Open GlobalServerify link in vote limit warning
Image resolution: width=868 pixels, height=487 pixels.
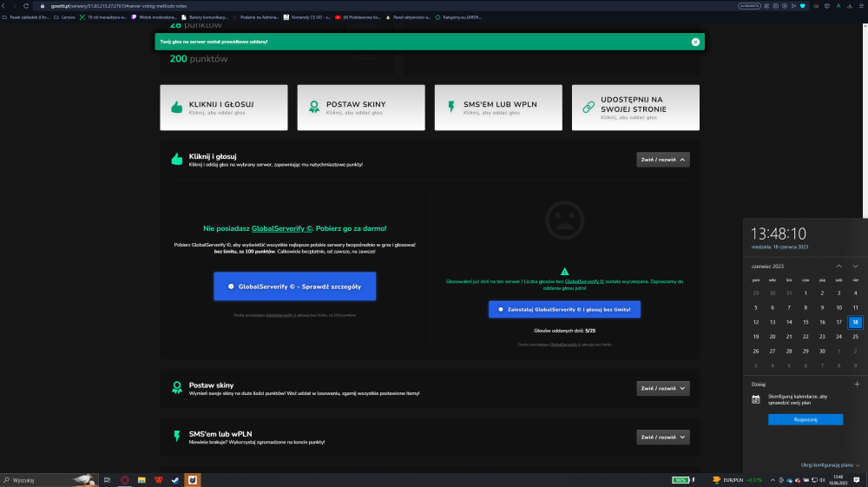[584, 281]
